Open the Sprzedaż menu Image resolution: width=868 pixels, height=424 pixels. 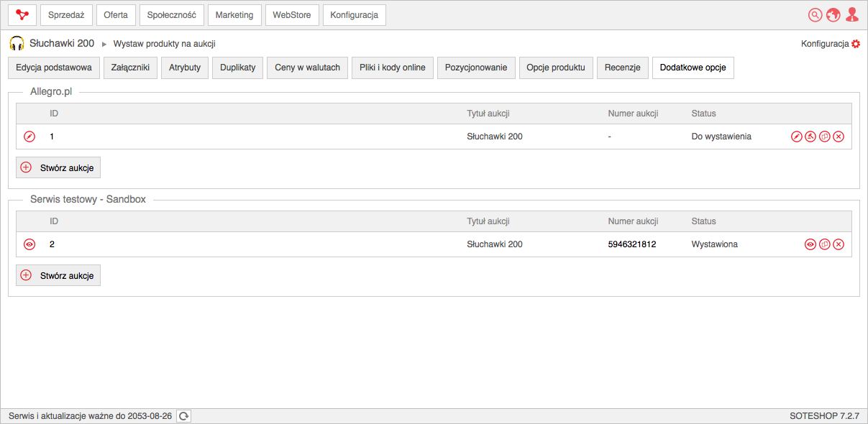click(67, 15)
